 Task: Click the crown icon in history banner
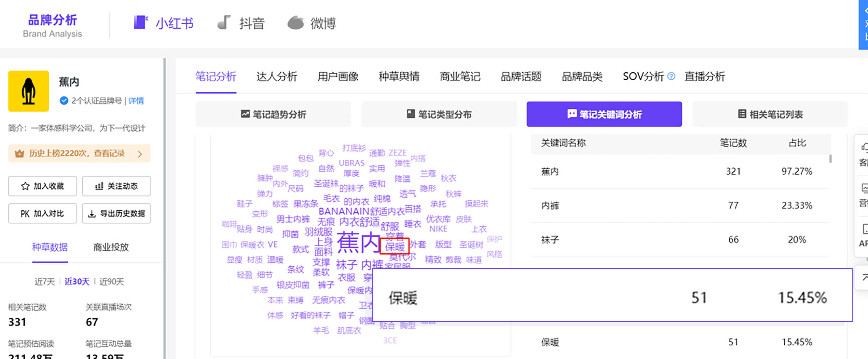coord(20,153)
